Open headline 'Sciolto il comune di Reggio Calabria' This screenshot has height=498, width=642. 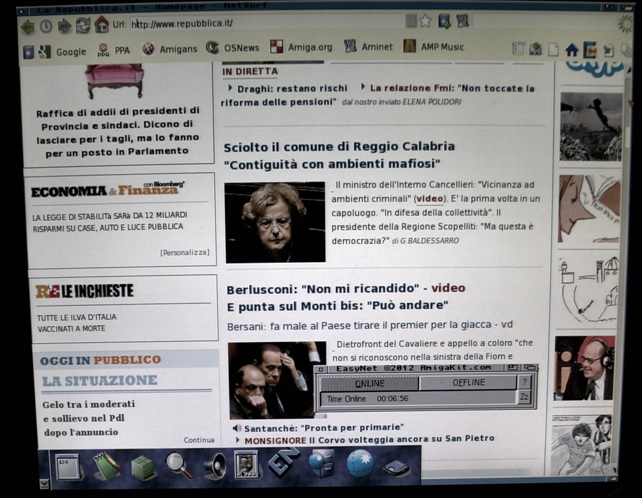[x=339, y=147]
